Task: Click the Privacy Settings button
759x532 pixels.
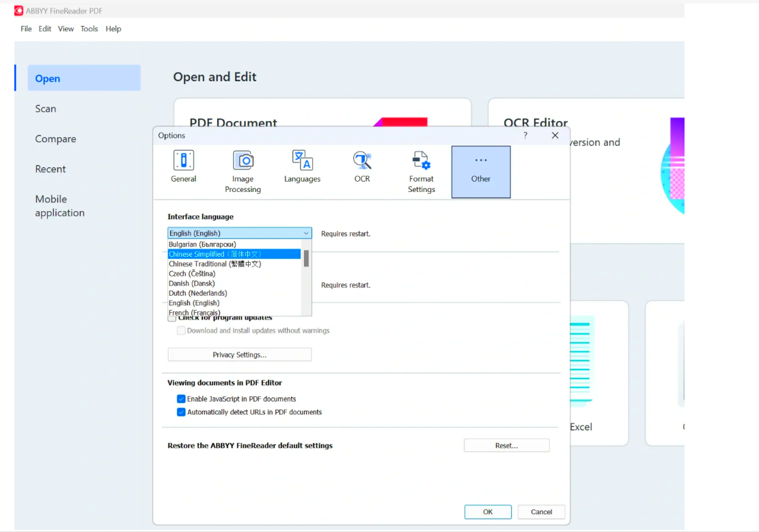Action: [240, 355]
